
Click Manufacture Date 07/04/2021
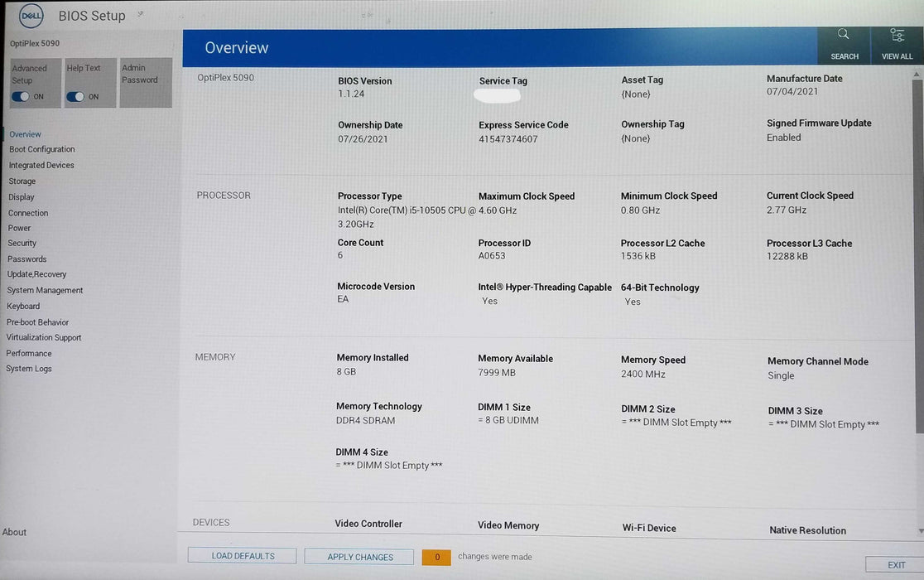point(792,91)
